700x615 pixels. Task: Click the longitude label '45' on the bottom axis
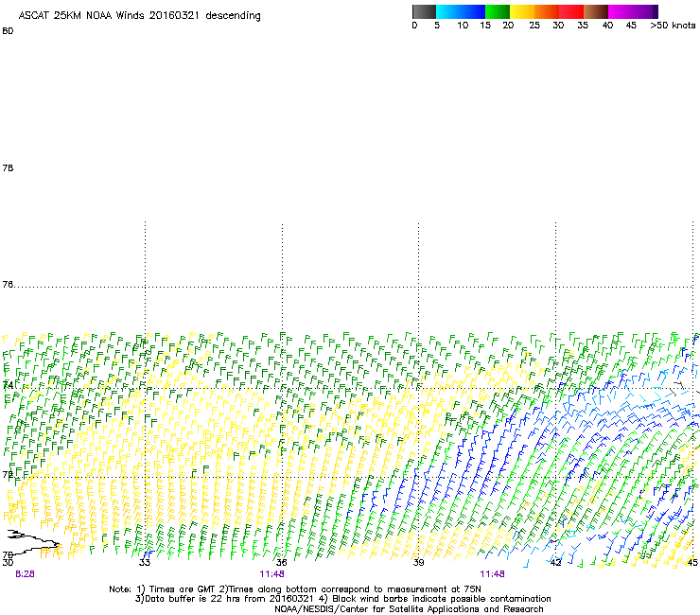[x=692, y=562]
